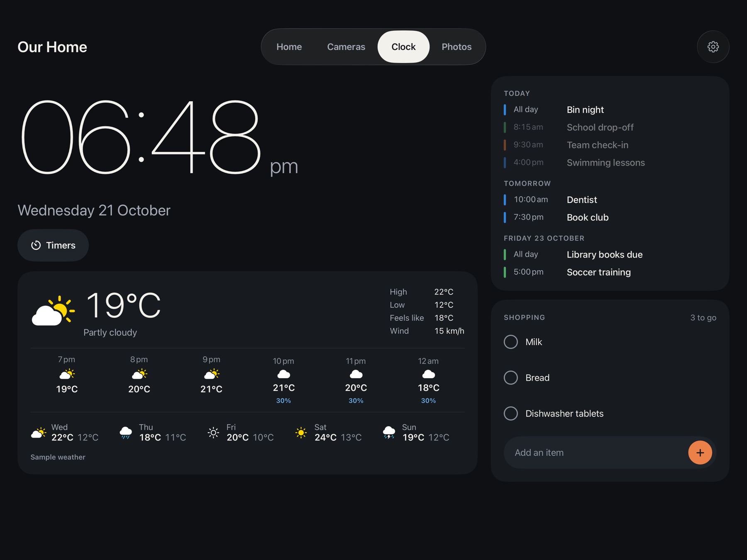Click the partly cloudy current weather icon
Image resolution: width=747 pixels, height=560 pixels.
[x=53, y=310]
